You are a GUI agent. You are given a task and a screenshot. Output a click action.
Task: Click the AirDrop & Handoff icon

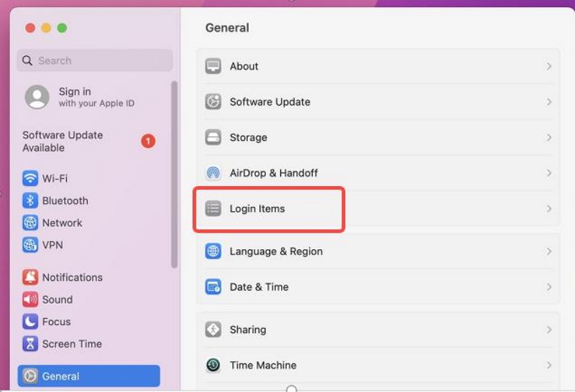pyautogui.click(x=213, y=173)
